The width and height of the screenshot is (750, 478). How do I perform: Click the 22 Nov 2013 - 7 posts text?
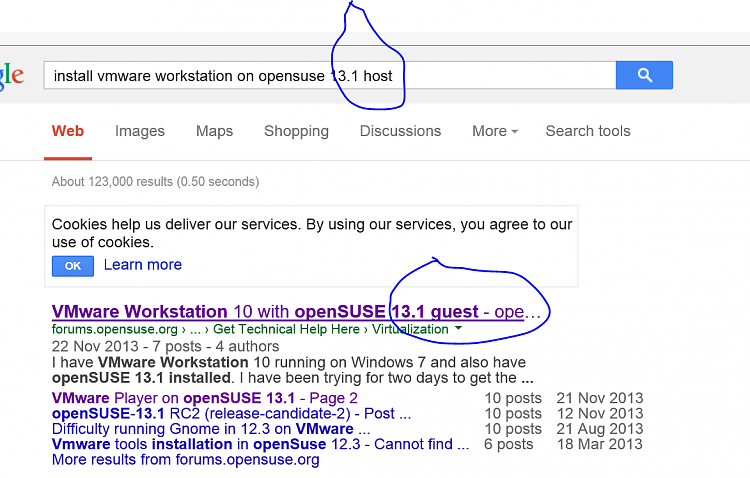165,346
